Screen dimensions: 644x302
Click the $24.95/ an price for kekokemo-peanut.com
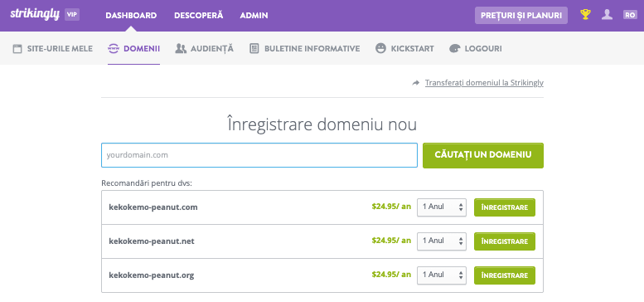coord(391,207)
